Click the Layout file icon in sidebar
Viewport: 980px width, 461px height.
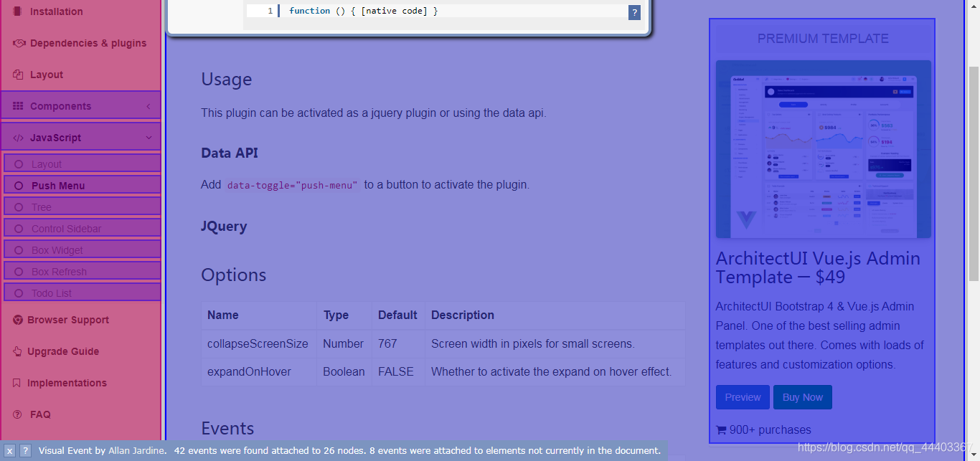18,75
